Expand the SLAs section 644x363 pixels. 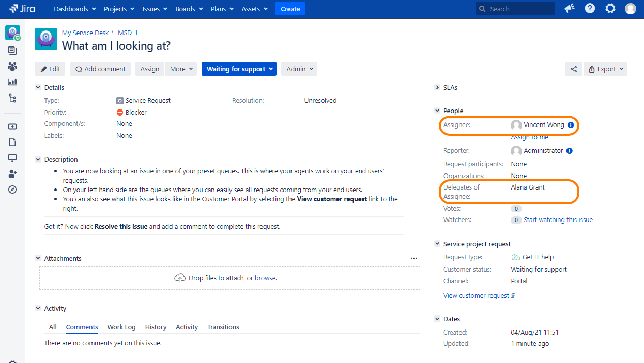click(437, 88)
